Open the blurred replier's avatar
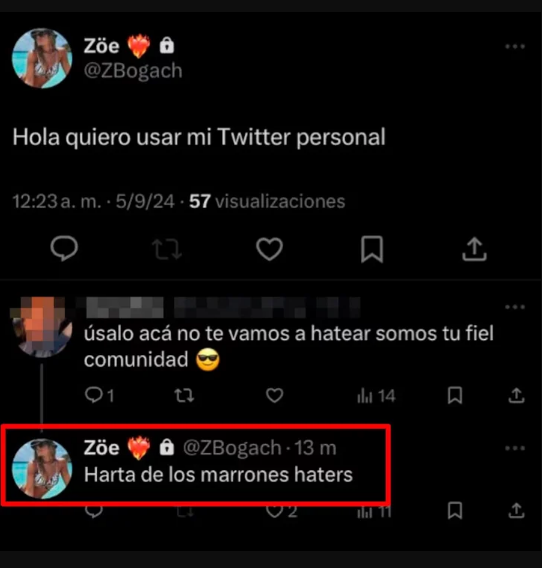 coord(42,327)
